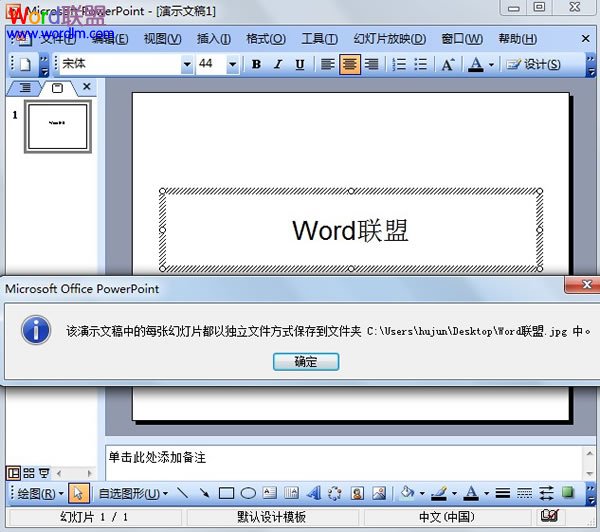Open the 格式(O) menu
This screenshot has height=532, width=600.
pyautogui.click(x=266, y=39)
